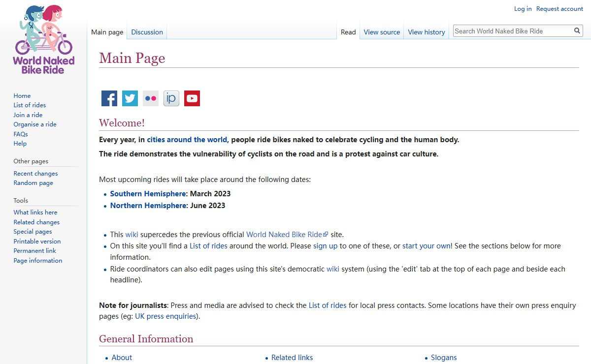The width and height of the screenshot is (591, 364).
Task: Click 'wiki' link in 'democratic wiki system'
Action: tap(333, 269)
